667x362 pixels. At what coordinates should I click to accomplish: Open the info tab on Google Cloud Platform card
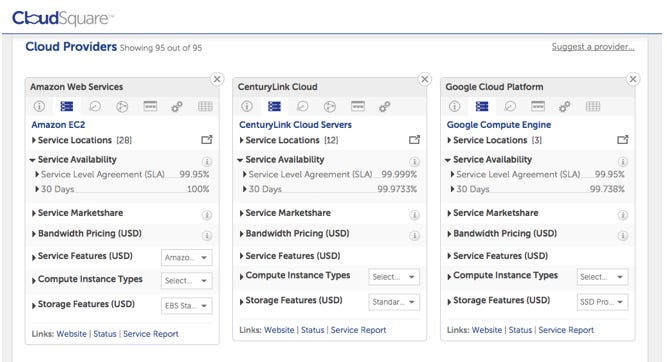454,106
